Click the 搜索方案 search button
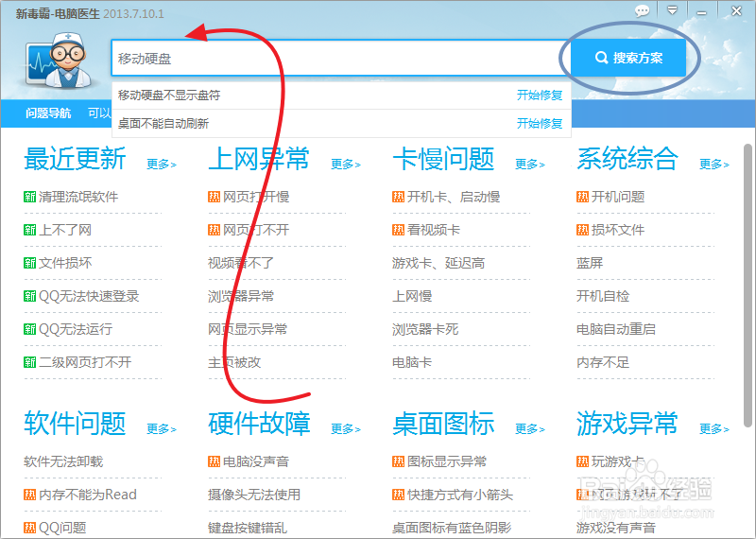Viewport: 756px width, 539px height. click(x=628, y=58)
